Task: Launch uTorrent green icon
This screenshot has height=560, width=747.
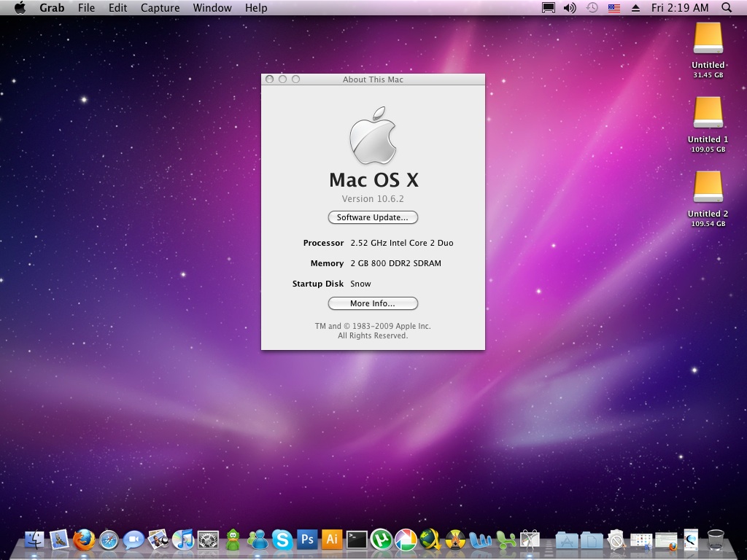Action: pyautogui.click(x=382, y=540)
